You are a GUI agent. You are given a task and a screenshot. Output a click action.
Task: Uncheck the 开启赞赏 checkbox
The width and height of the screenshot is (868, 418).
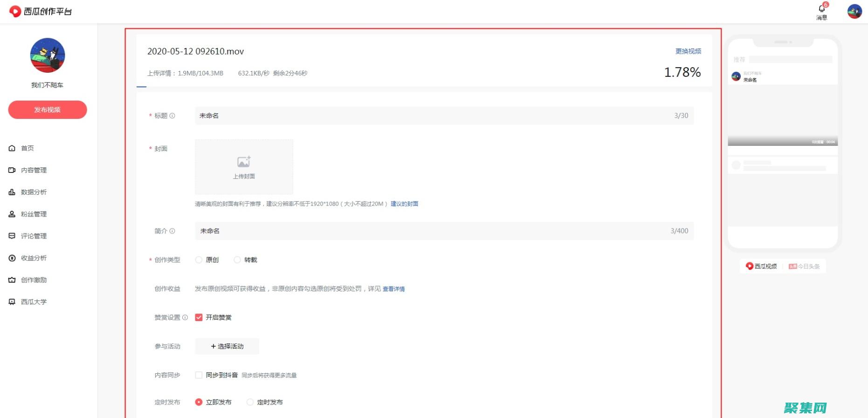point(199,317)
